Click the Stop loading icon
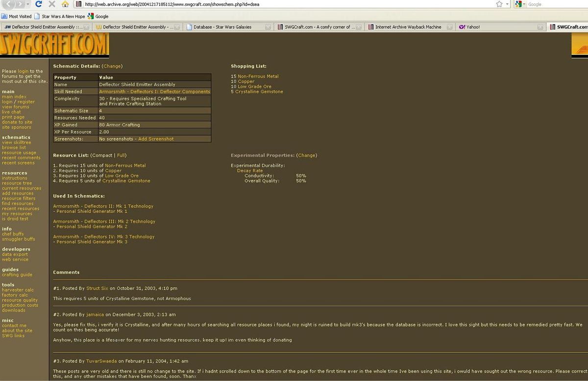Viewport: 588px width, 381px height. pyautogui.click(x=52, y=4)
